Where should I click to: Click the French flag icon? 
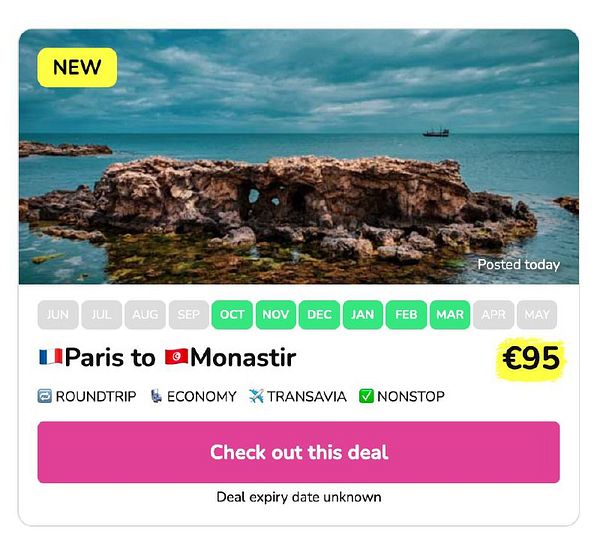51,356
